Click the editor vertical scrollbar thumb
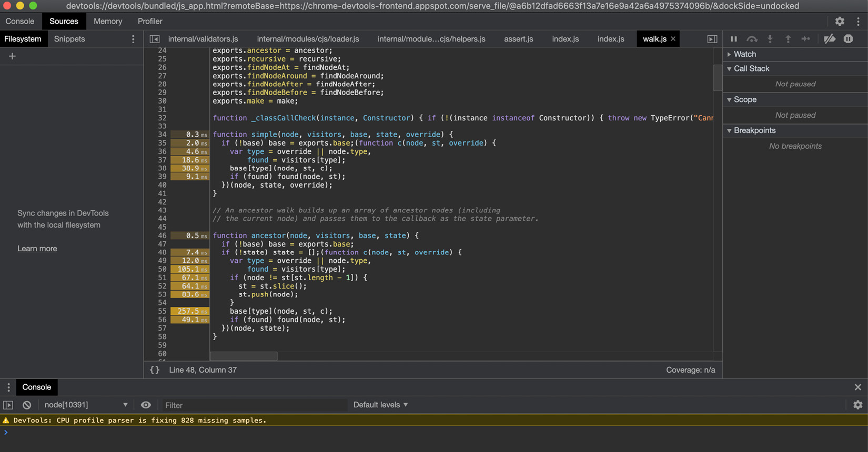Image resolution: width=868 pixels, height=452 pixels. (x=718, y=77)
